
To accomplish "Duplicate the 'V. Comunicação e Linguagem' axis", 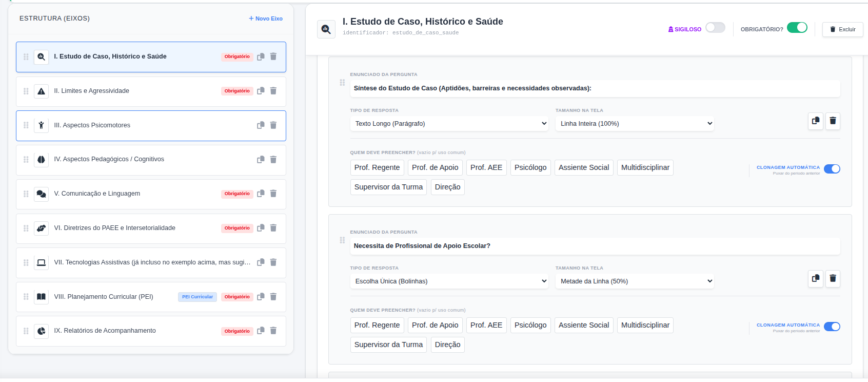I will [261, 194].
